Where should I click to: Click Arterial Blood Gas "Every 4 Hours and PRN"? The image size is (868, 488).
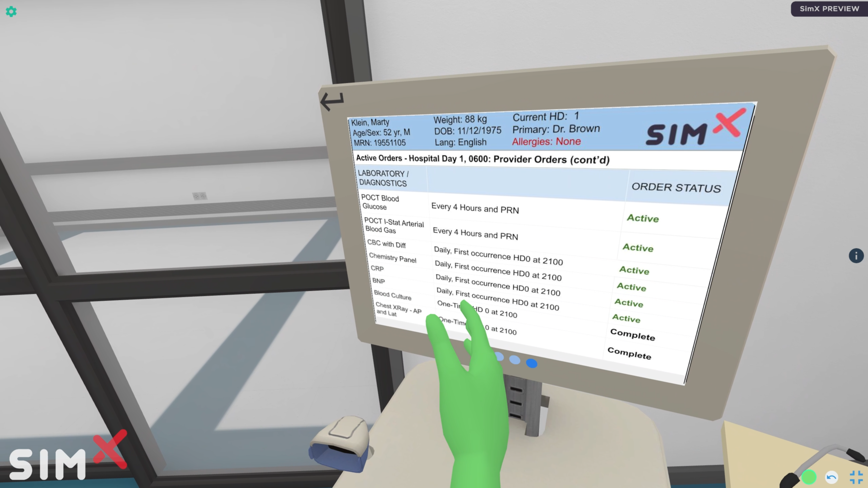click(x=475, y=233)
